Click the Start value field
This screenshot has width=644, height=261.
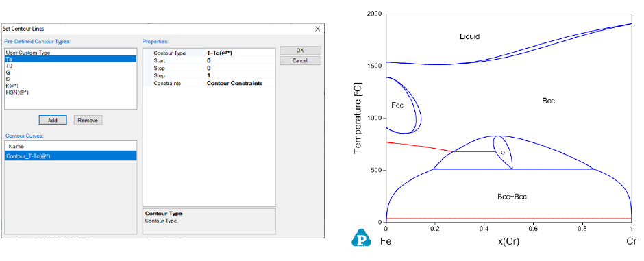(240, 60)
